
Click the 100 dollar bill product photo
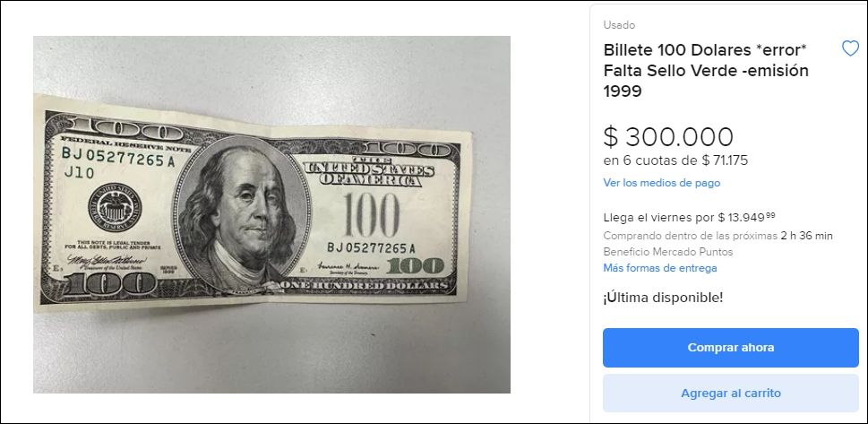point(271,214)
